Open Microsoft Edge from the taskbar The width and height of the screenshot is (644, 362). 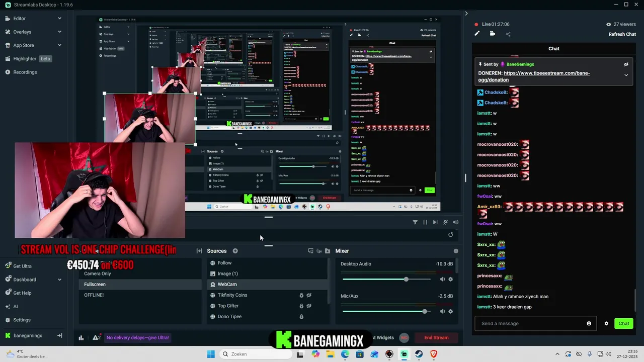tap(345, 354)
